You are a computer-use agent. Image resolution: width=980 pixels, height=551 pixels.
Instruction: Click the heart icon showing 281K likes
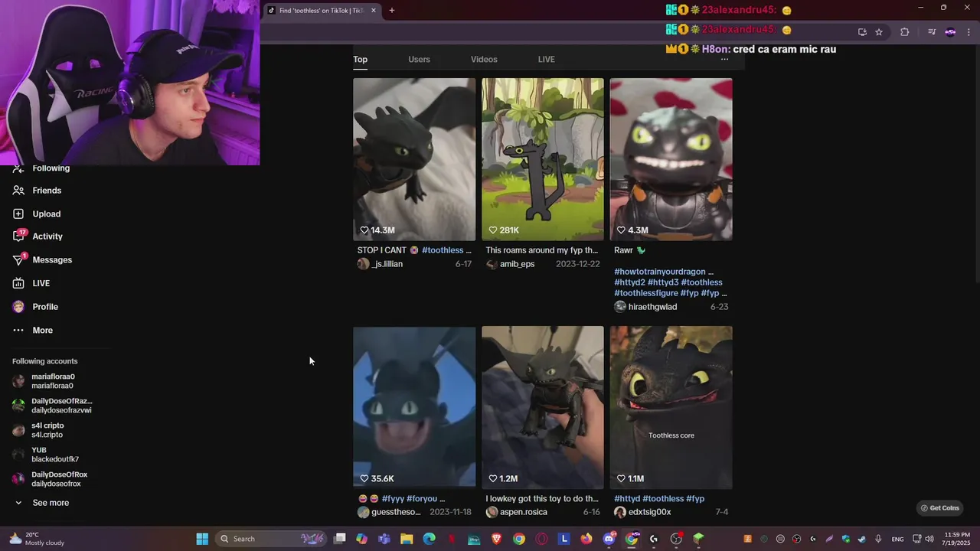coord(493,230)
